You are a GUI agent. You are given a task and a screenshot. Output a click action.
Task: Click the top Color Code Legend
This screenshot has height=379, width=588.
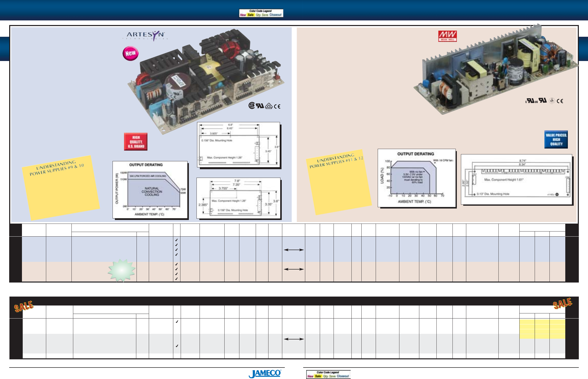261,13
